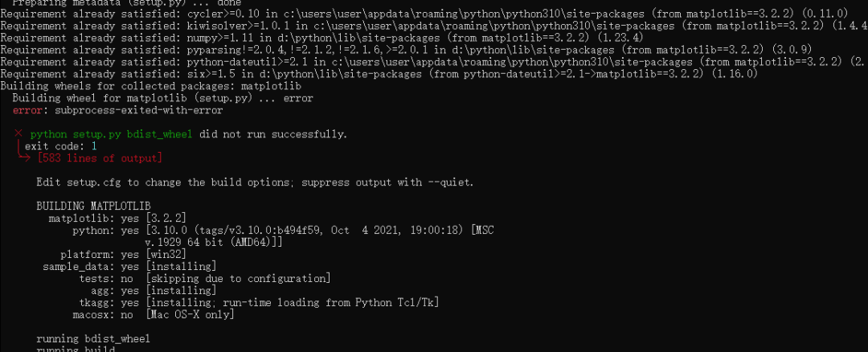Click the red X error marker
Viewport: 868px width, 352px height.
[x=18, y=133]
